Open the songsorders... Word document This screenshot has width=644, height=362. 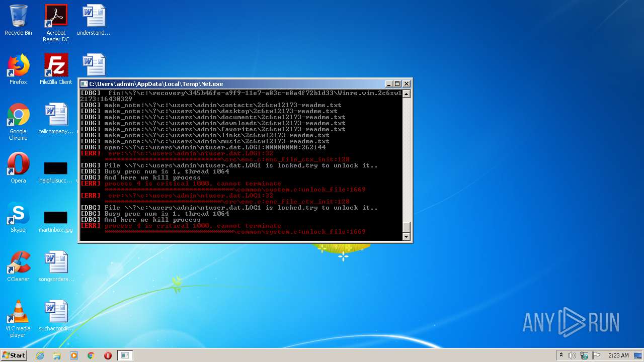pos(56,266)
